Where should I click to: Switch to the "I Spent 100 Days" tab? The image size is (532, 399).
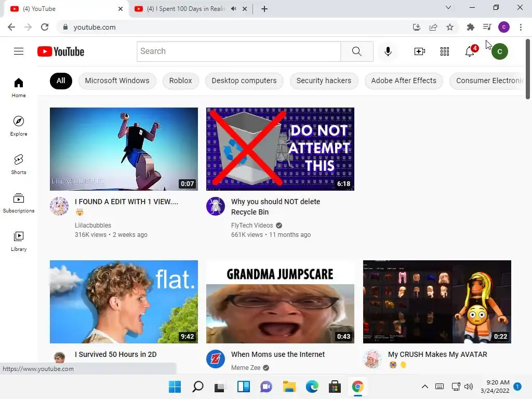click(186, 9)
